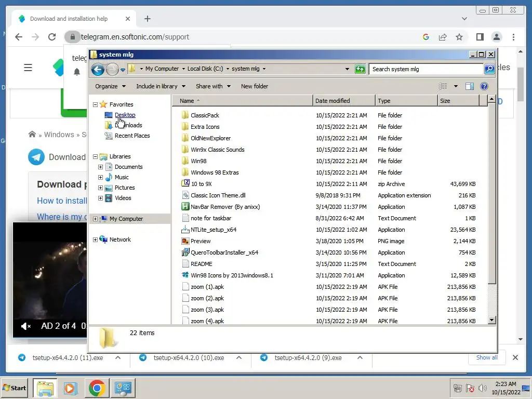This screenshot has height=399, width=532.
Task: Collapse the Favorites tree section
Action: tap(96, 104)
